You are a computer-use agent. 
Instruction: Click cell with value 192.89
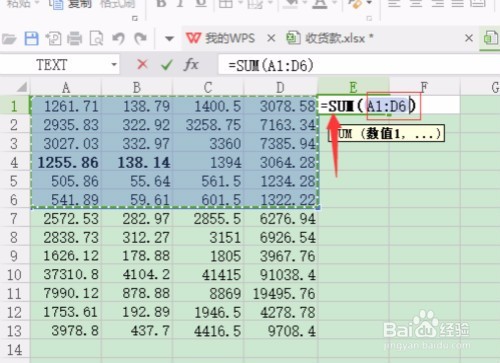tap(137, 312)
